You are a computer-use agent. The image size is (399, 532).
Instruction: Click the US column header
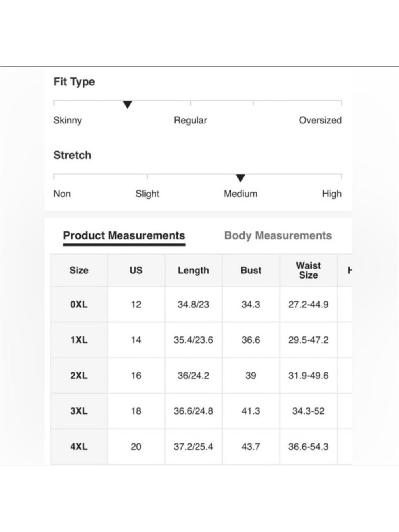point(136,270)
